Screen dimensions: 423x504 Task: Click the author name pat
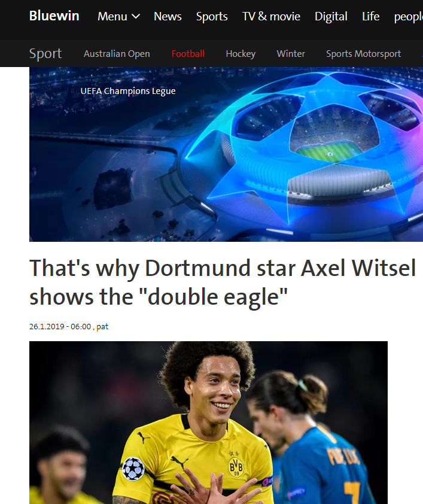[x=102, y=327]
